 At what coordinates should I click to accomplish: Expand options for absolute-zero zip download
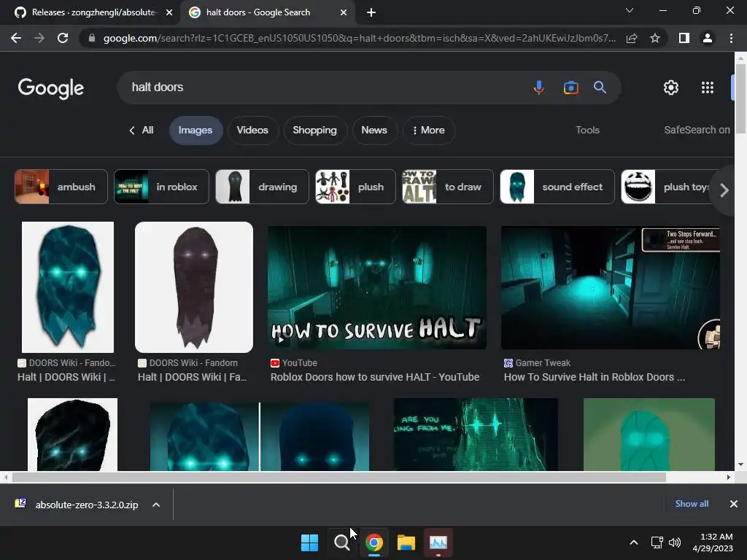pyautogui.click(x=156, y=505)
